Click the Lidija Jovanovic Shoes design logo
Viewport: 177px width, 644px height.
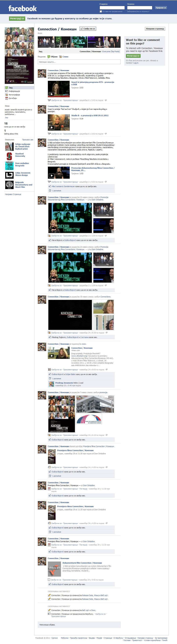tap(9, 175)
